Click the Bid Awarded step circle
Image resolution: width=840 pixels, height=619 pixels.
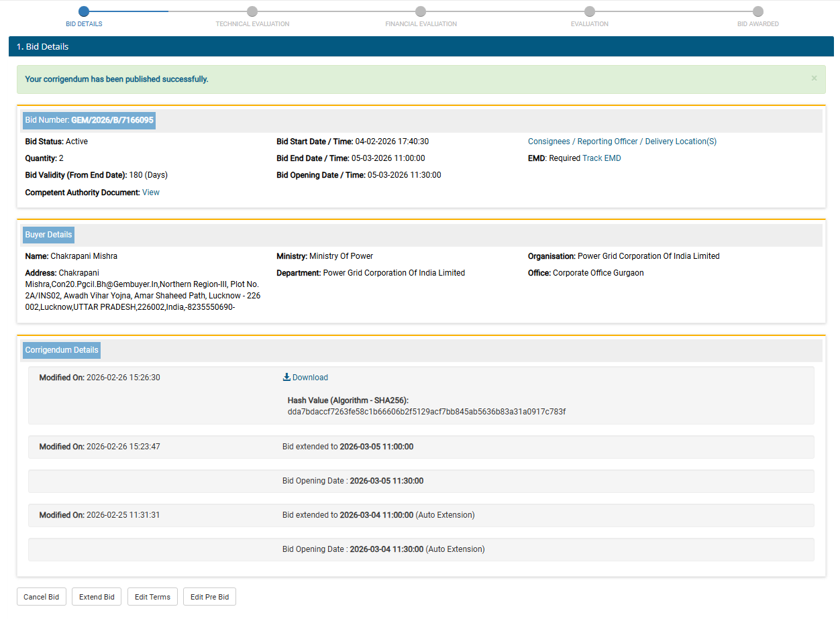[x=757, y=11]
